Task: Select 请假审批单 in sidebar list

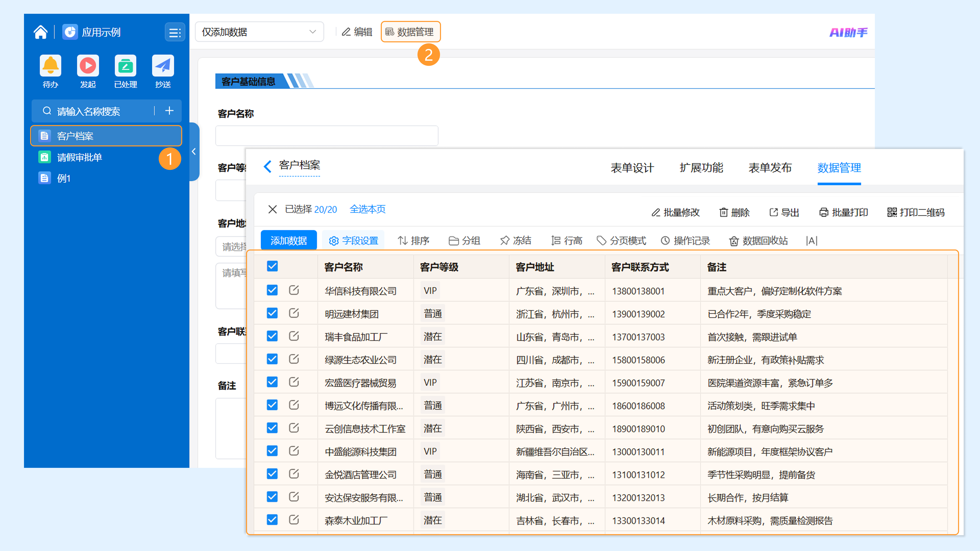Action: tap(106, 157)
